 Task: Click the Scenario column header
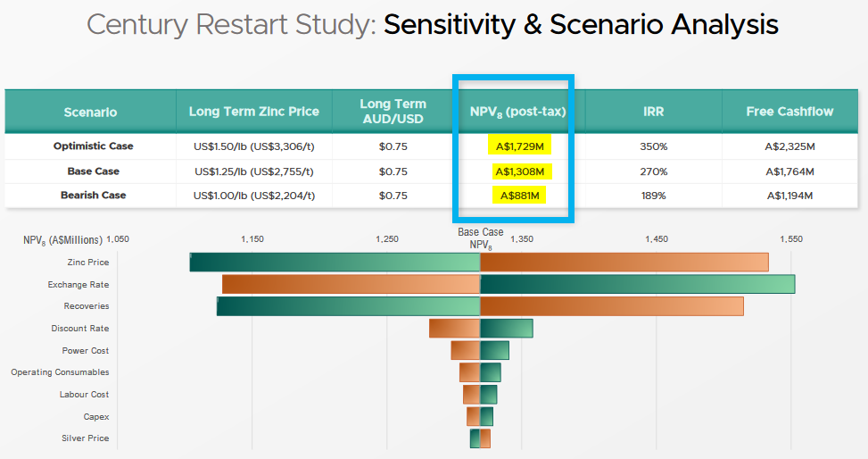click(x=90, y=112)
